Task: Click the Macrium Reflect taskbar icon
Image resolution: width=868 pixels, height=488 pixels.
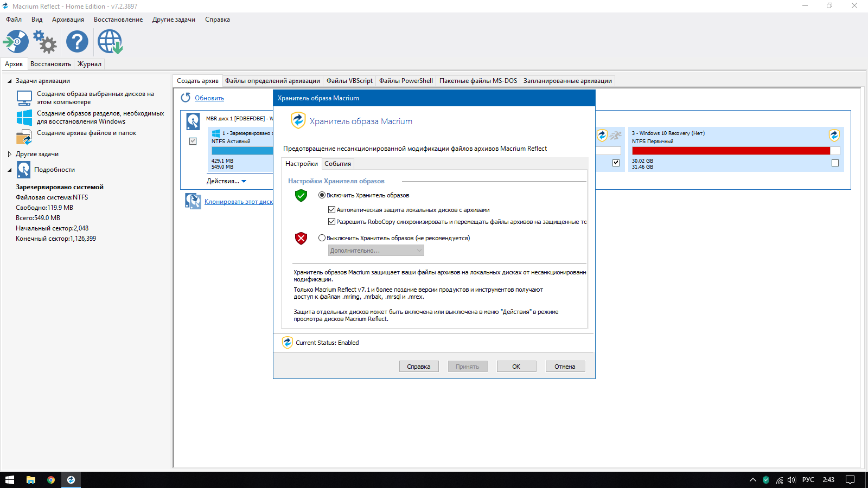Action: (x=71, y=480)
